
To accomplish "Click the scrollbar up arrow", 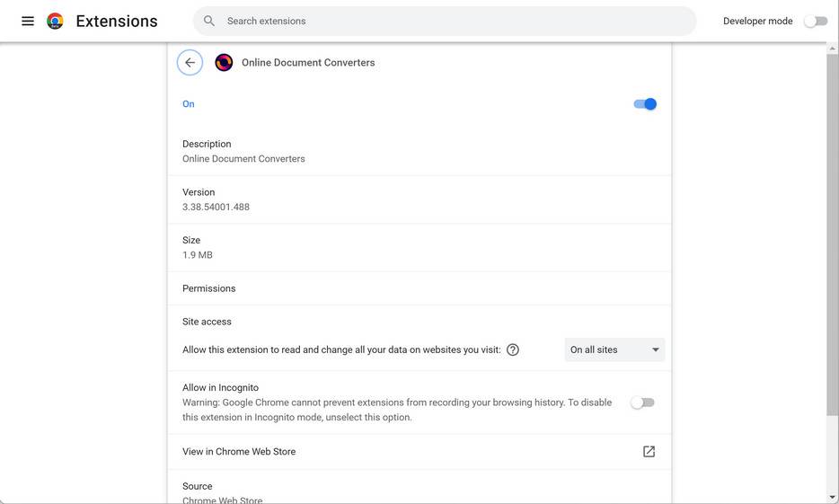I will click(832, 48).
